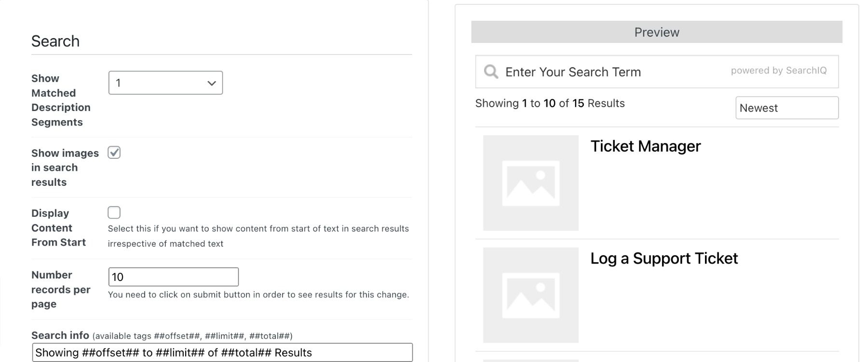The width and height of the screenshot is (868, 362).
Task: Click the Search info template field
Action: [222, 352]
